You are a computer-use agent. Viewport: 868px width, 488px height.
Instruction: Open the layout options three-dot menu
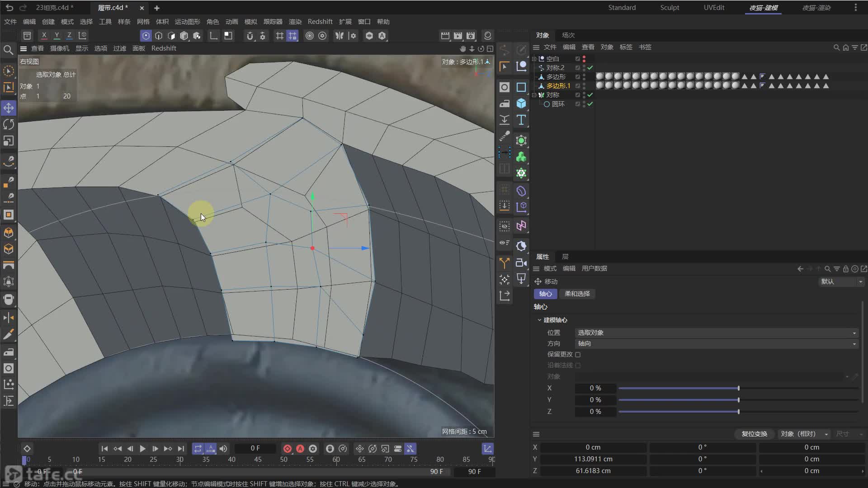point(855,8)
